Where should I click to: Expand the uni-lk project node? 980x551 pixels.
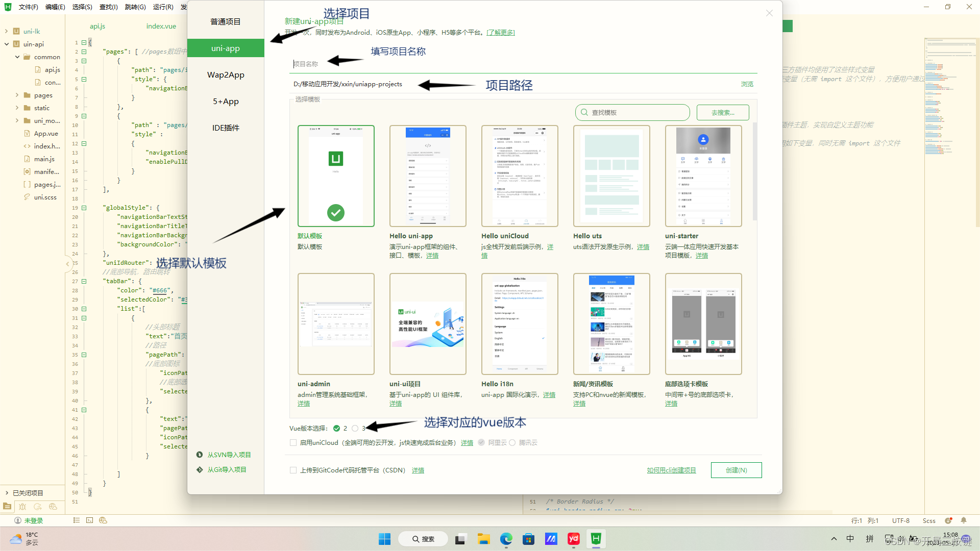6,31
